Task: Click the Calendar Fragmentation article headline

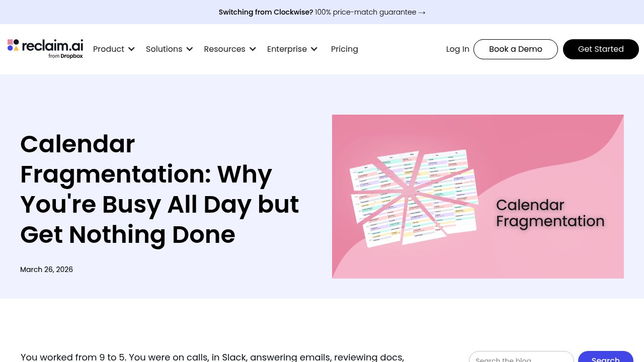Action: coord(159,189)
